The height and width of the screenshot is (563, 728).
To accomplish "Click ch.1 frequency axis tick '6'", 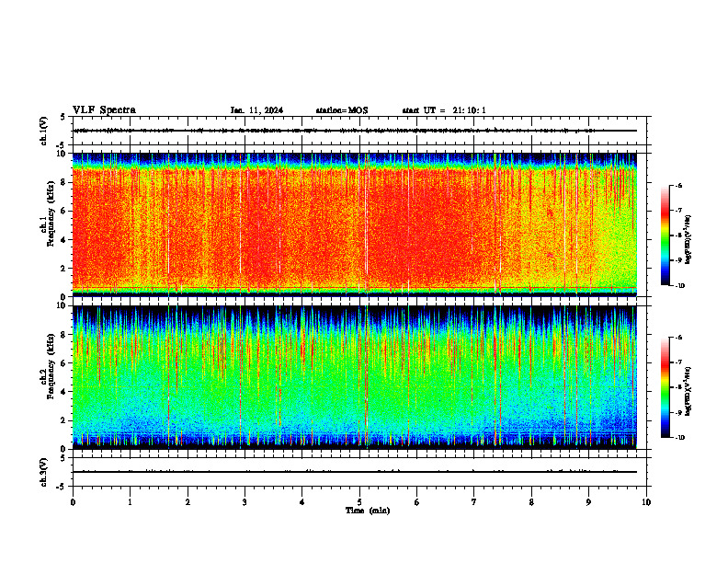I will [x=64, y=211].
